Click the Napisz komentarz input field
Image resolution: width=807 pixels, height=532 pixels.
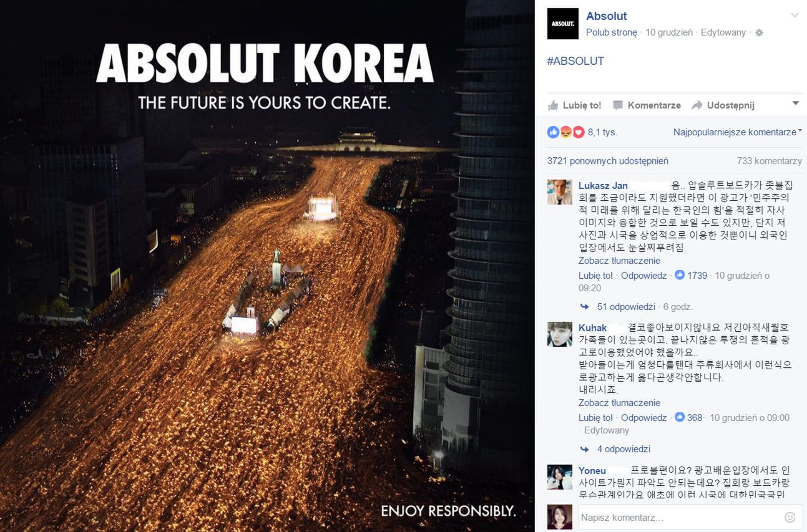coord(680,518)
